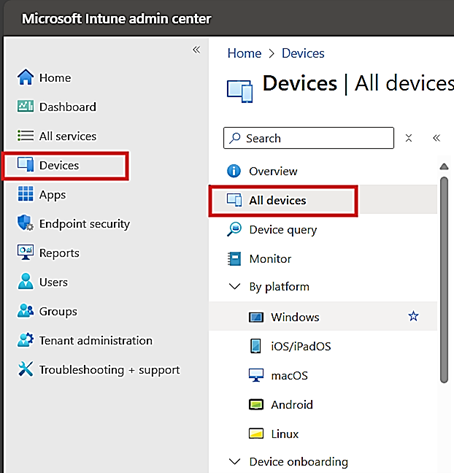Clear search with the X button
This screenshot has width=454, height=473.
pos(409,138)
